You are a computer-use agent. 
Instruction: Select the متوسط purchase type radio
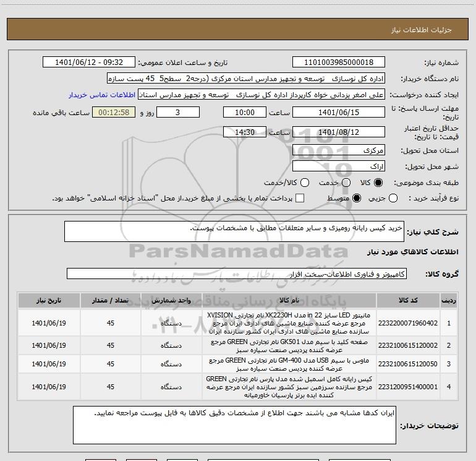click(x=357, y=198)
